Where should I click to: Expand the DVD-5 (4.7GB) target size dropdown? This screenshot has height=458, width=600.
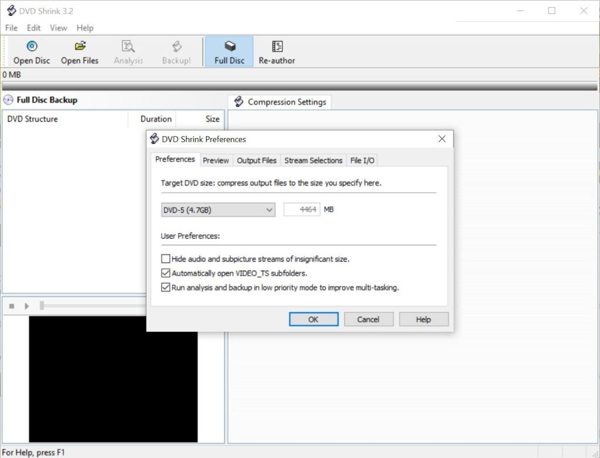[x=218, y=210]
